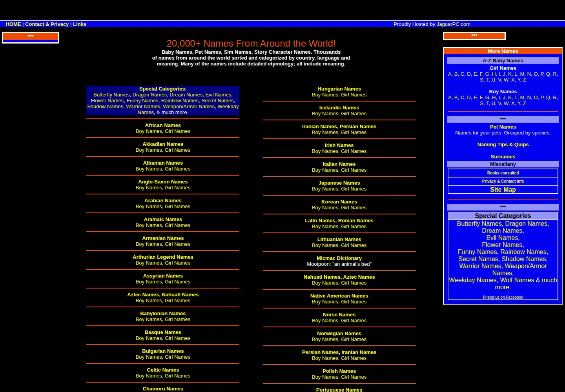Visit JaguarPC.com hosting link

click(x=454, y=24)
